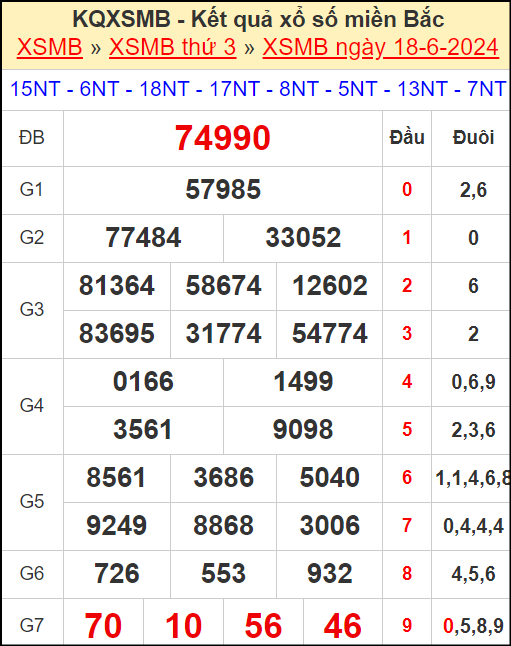Screen dimensions: 511x646
Task: Open the XSMB link
Action: pyautogui.click(x=50, y=47)
